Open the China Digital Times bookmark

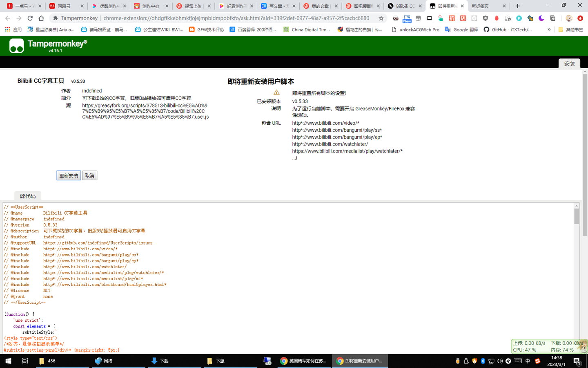pos(307,29)
